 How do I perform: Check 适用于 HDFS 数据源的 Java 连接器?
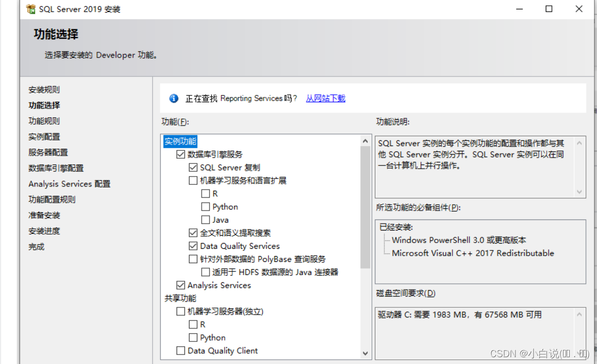[206, 272]
